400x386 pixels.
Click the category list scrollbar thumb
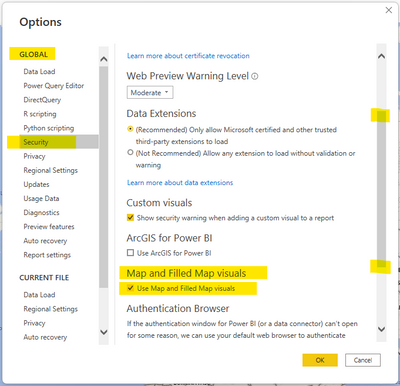[104, 177]
